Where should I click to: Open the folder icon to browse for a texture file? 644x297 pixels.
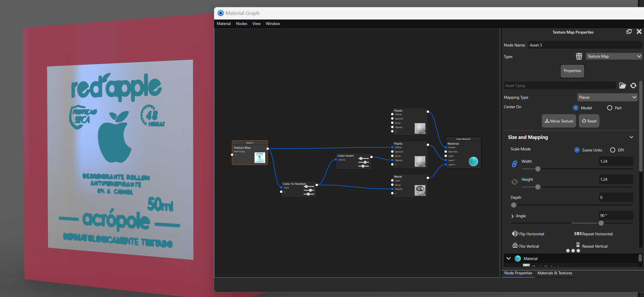click(x=622, y=86)
